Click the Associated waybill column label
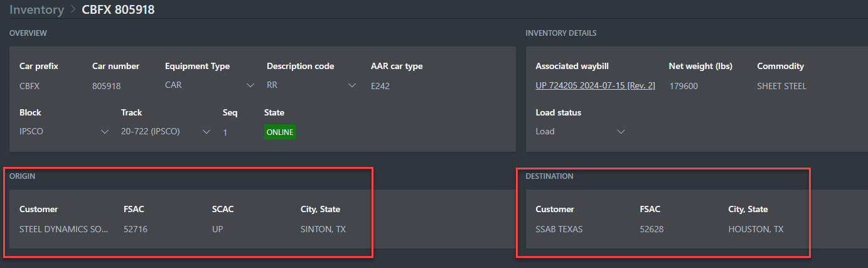 point(572,66)
